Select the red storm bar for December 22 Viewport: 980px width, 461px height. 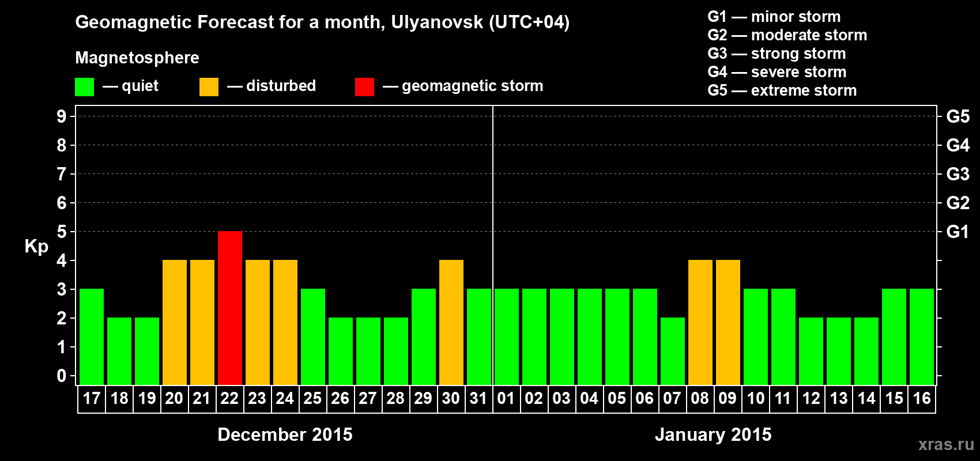click(x=230, y=308)
